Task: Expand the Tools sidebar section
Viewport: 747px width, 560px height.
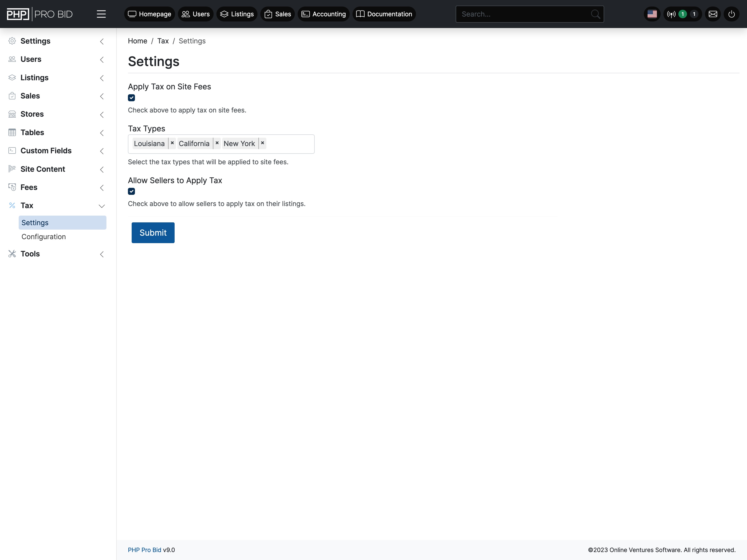Action: [x=30, y=253]
